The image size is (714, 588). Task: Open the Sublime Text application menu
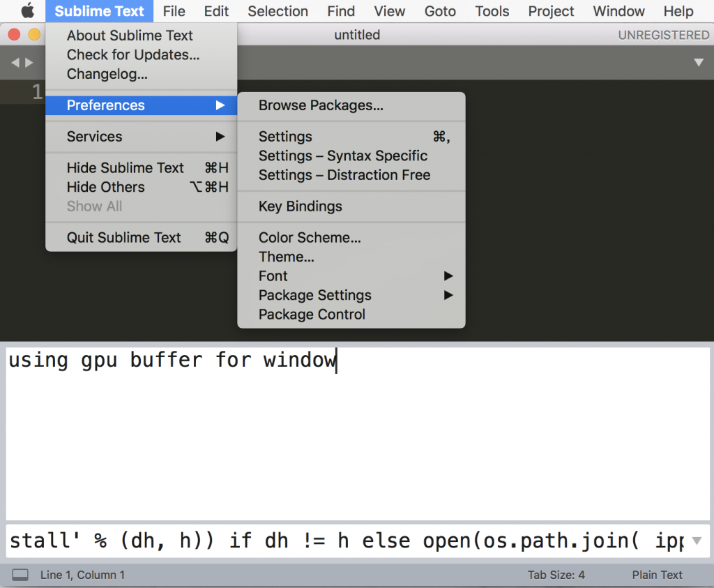99,11
